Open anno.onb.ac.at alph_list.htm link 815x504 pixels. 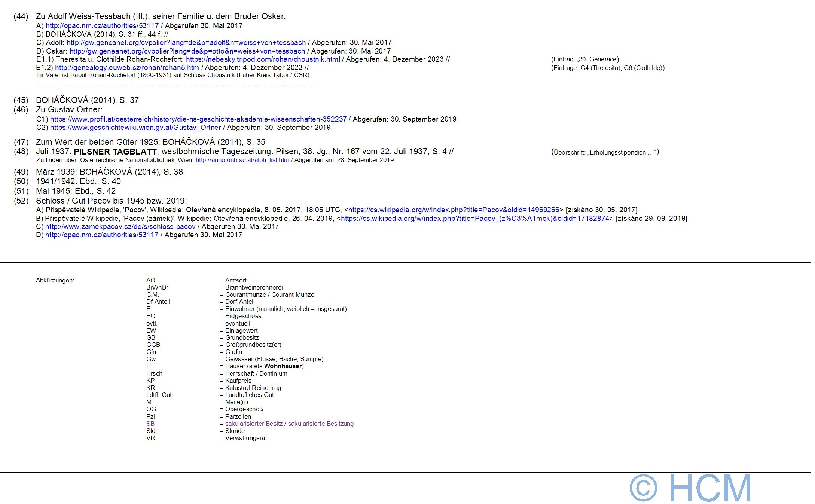(x=242, y=160)
